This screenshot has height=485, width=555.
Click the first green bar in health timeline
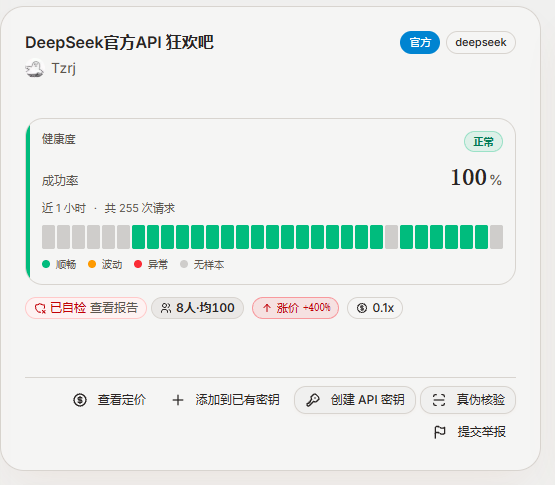click(138, 237)
